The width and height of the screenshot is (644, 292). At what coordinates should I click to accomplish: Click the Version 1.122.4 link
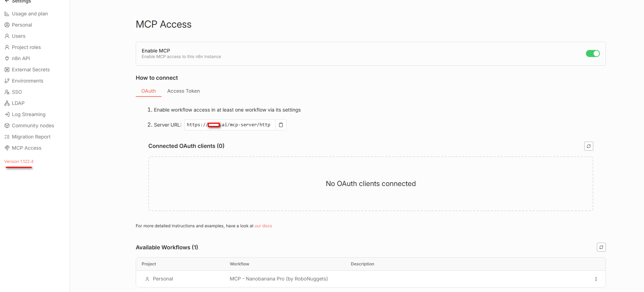tap(19, 162)
